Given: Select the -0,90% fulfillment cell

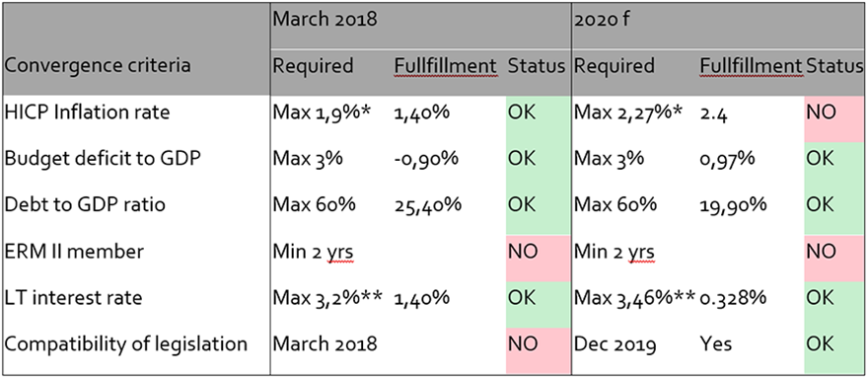Looking at the screenshot, I should [426, 159].
